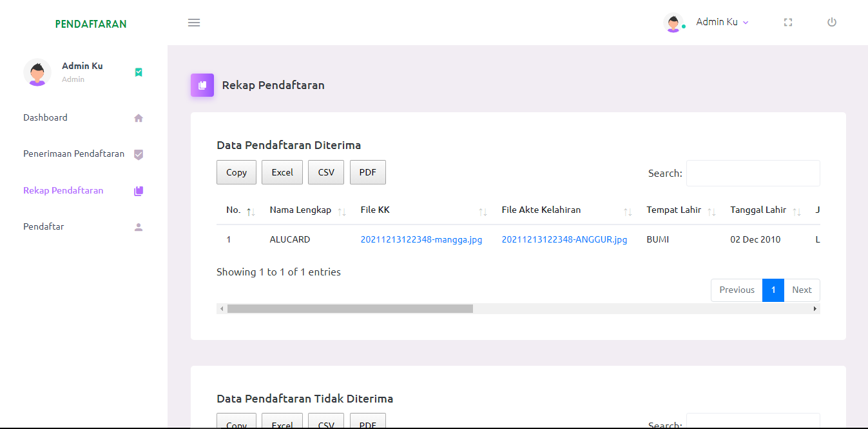Open the 20211213122348-mangga.jpg file link
Viewport: 868px width, 429px height.
421,240
